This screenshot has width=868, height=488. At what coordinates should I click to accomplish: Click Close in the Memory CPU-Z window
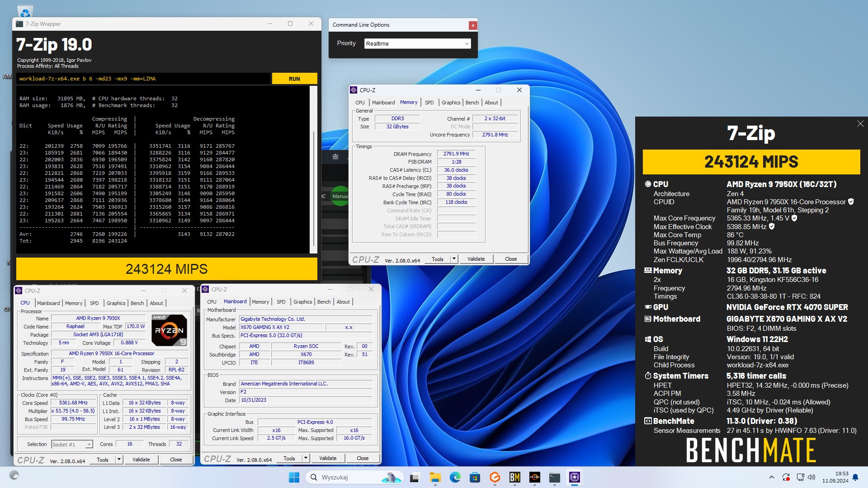pyautogui.click(x=511, y=259)
